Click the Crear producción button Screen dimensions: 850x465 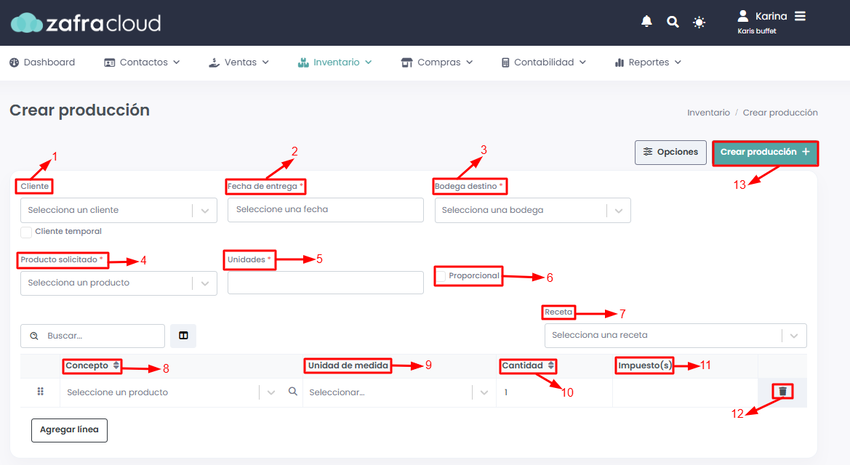[765, 152]
